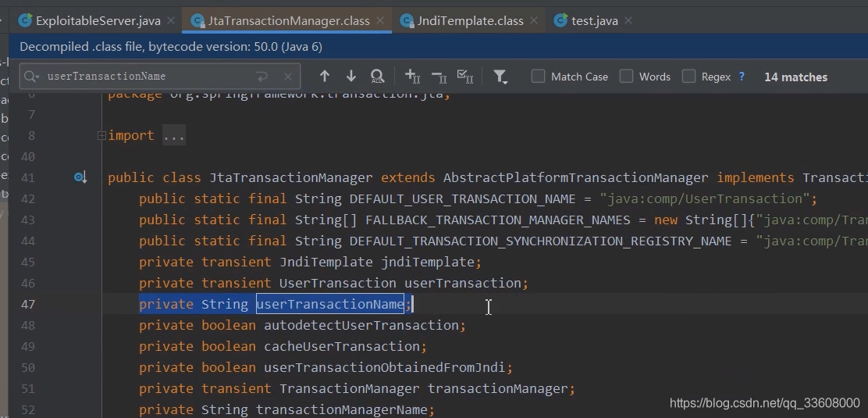Go to next occurrence arrow

pos(351,77)
